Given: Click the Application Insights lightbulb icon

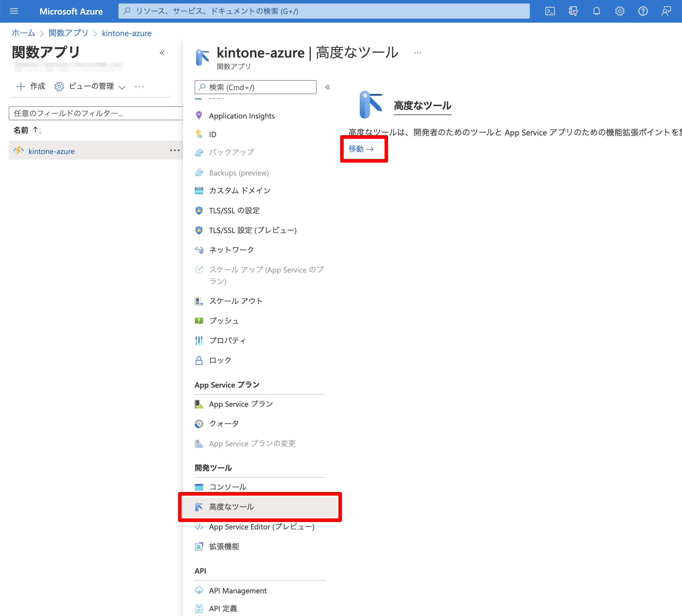Looking at the screenshot, I should (199, 115).
